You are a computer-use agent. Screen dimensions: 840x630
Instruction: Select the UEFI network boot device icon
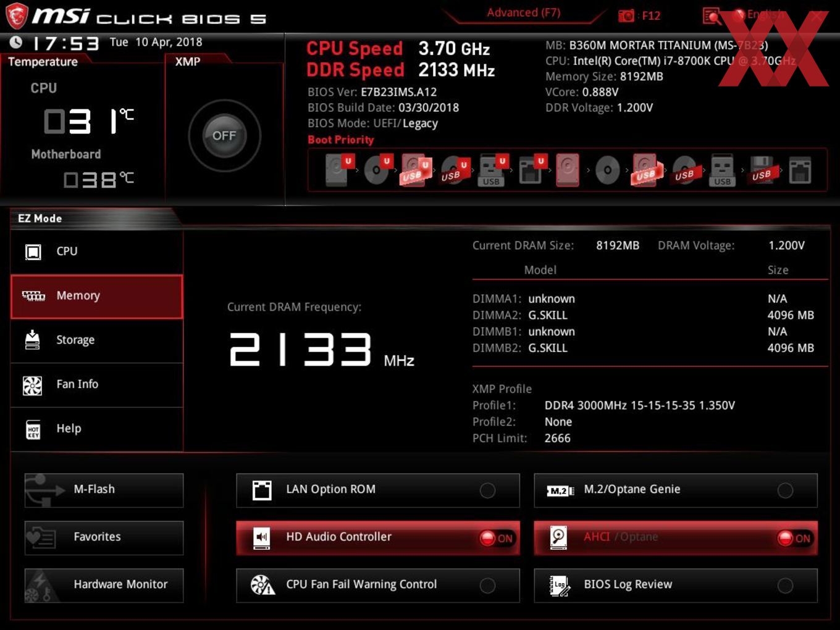(x=531, y=170)
